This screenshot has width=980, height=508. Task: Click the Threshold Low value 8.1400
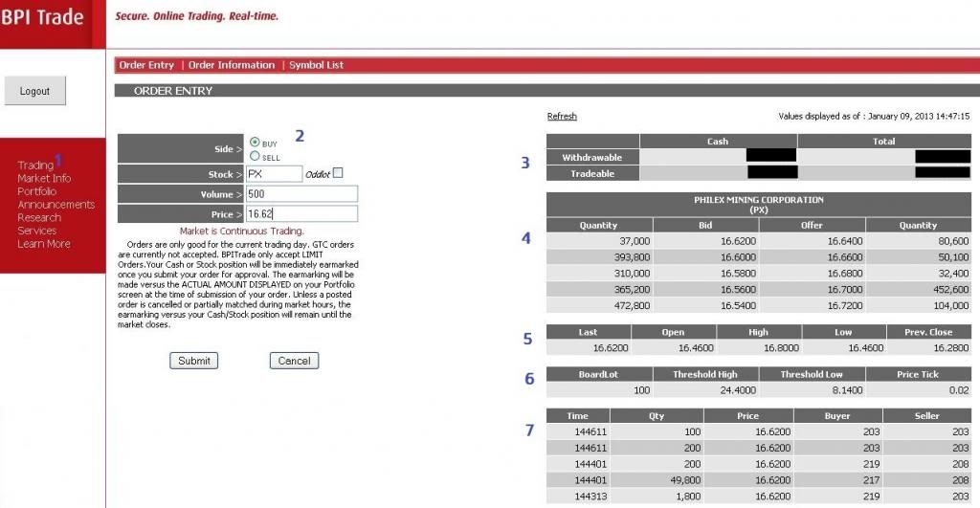[848, 390]
